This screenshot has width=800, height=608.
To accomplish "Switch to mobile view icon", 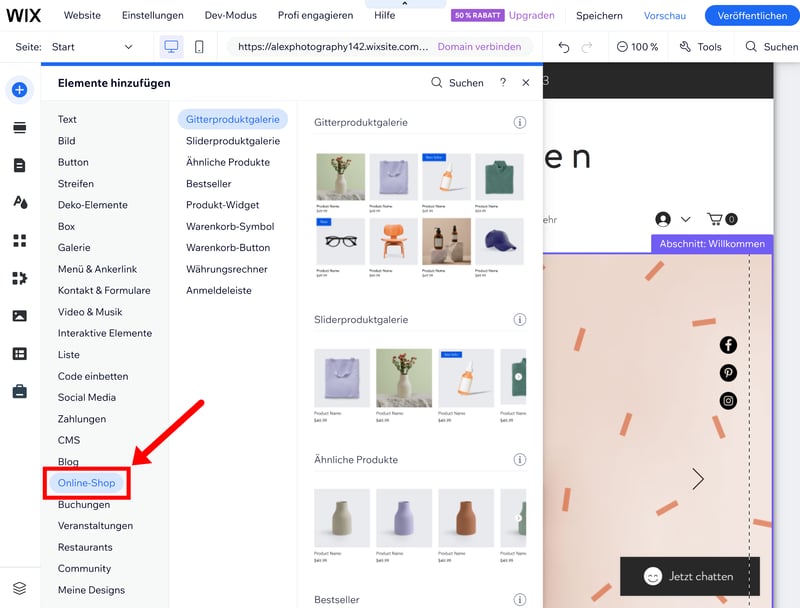I will coord(199,47).
